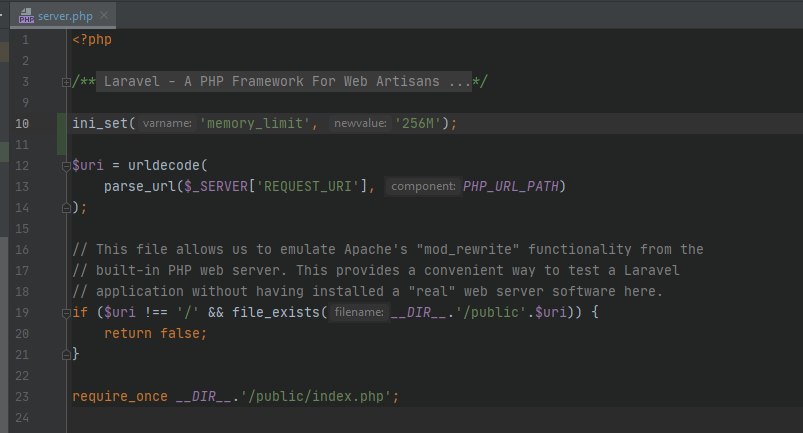Click line number 23 in the gutter
Viewport: 803px width, 433px height.
pyautogui.click(x=22, y=397)
